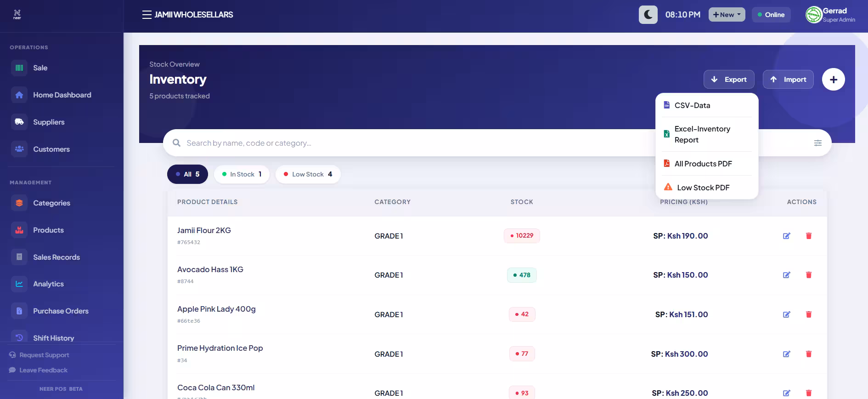This screenshot has height=399, width=868.
Task: Click product code #765432
Action: click(x=189, y=242)
